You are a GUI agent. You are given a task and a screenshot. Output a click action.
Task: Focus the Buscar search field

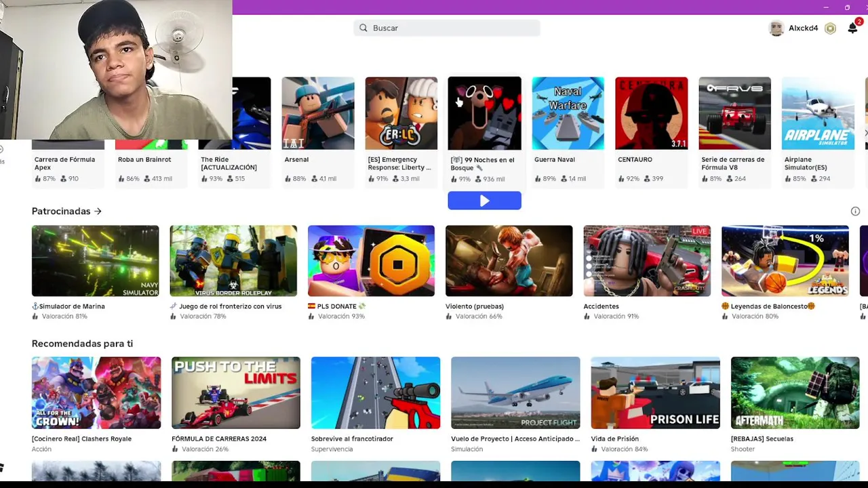point(447,28)
